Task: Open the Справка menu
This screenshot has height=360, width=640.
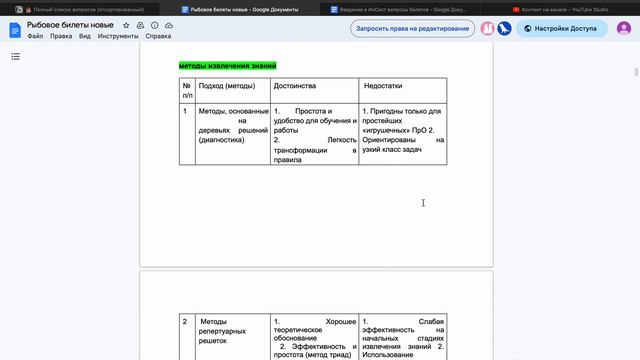Action: (x=158, y=36)
